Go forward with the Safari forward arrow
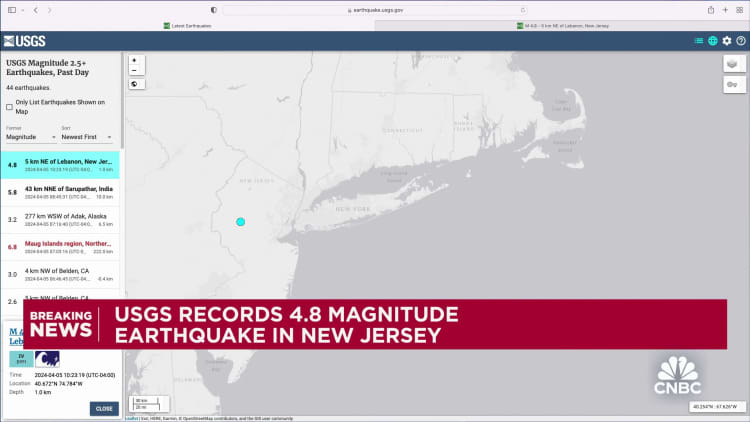This screenshot has height=422, width=750. (x=49, y=10)
